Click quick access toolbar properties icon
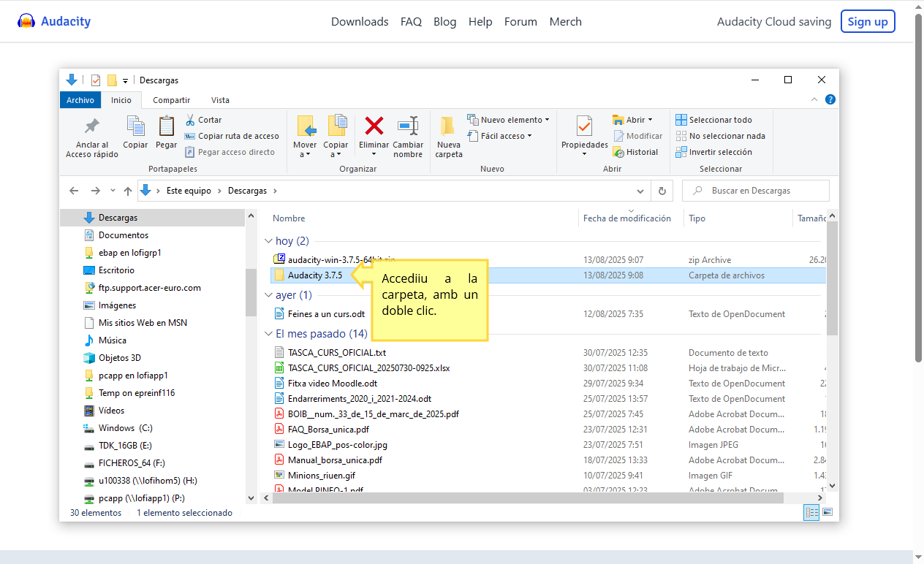 tap(96, 80)
